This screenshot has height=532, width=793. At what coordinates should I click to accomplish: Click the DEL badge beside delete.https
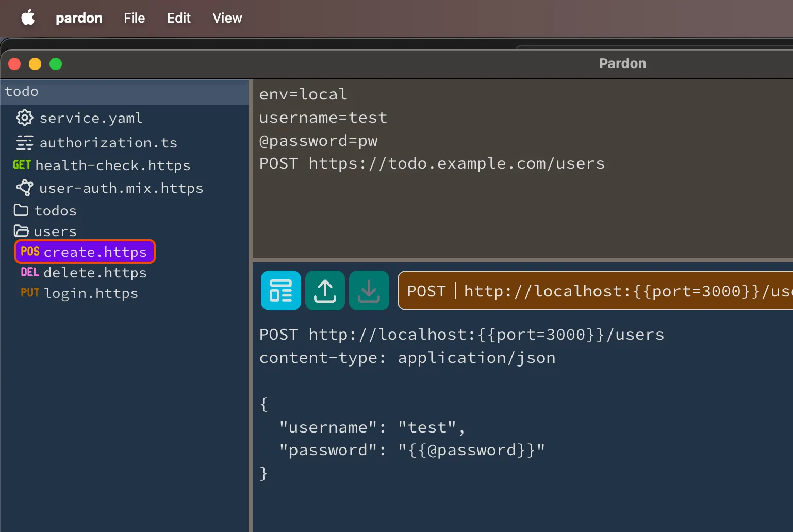[30, 272]
